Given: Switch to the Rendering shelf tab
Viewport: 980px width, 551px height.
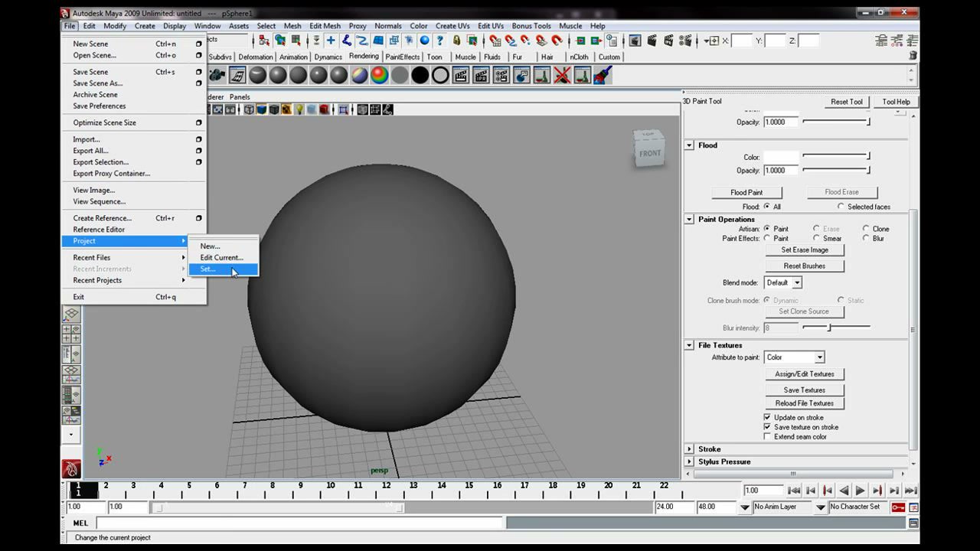Looking at the screenshot, I should tap(364, 56).
